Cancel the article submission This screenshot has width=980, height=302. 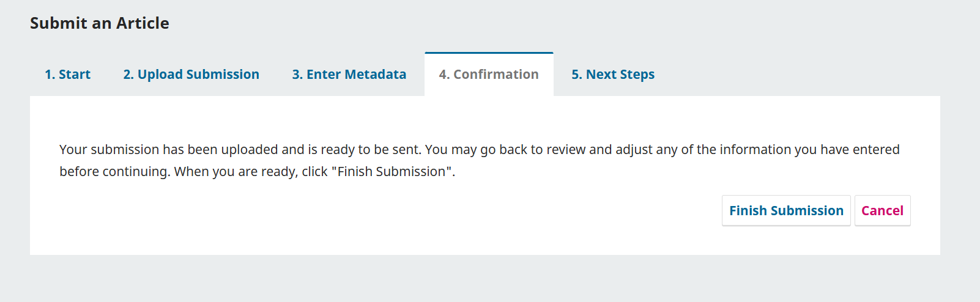click(882, 211)
